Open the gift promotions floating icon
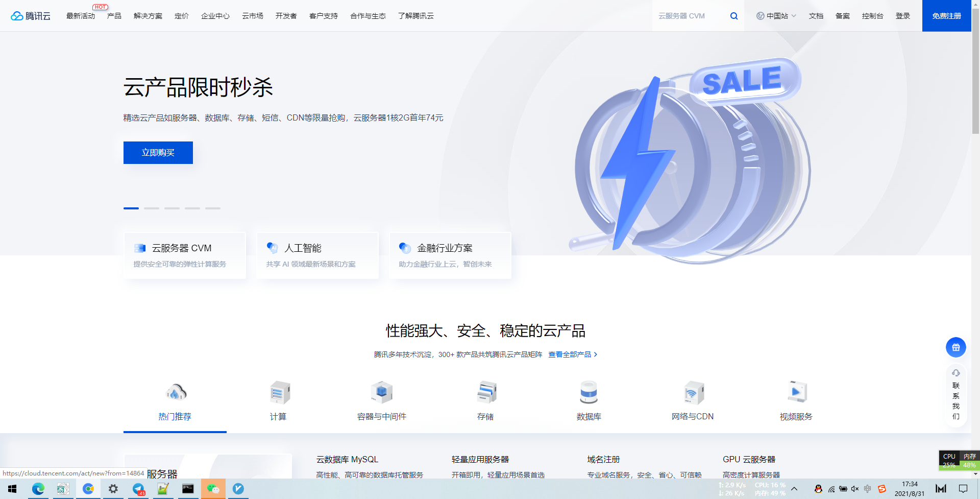This screenshot has height=499, width=980. (955, 347)
